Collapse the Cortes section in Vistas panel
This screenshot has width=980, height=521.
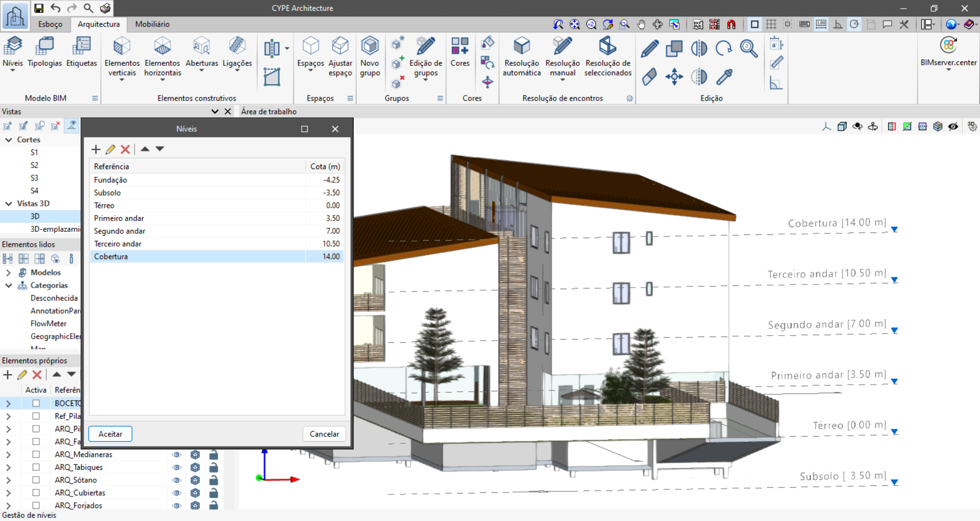pos(9,139)
